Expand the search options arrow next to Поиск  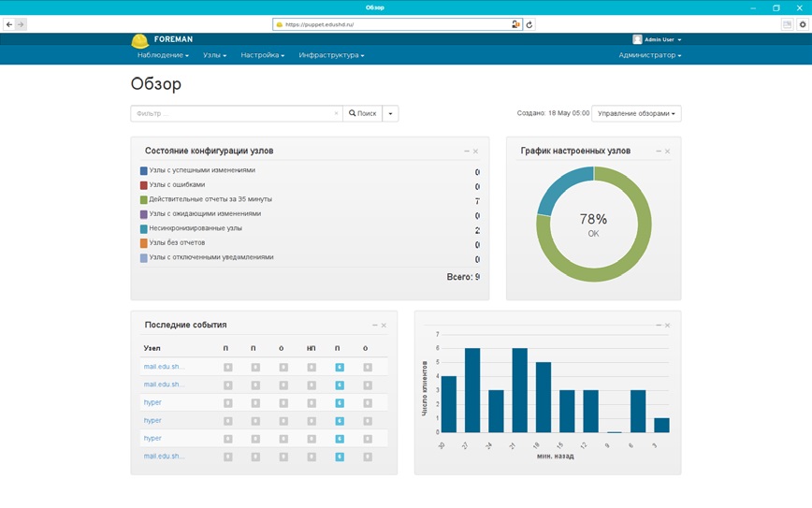(390, 113)
